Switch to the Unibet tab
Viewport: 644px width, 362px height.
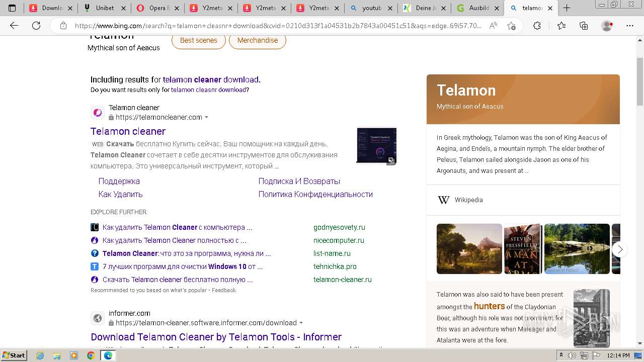[105, 8]
